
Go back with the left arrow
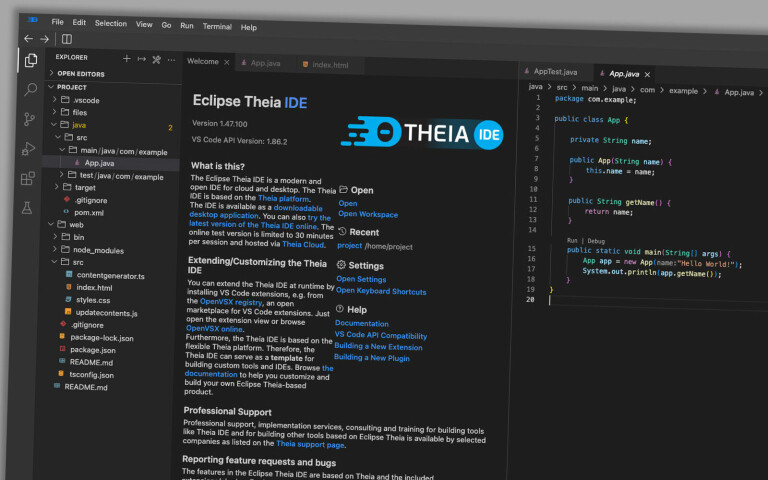(x=28, y=38)
